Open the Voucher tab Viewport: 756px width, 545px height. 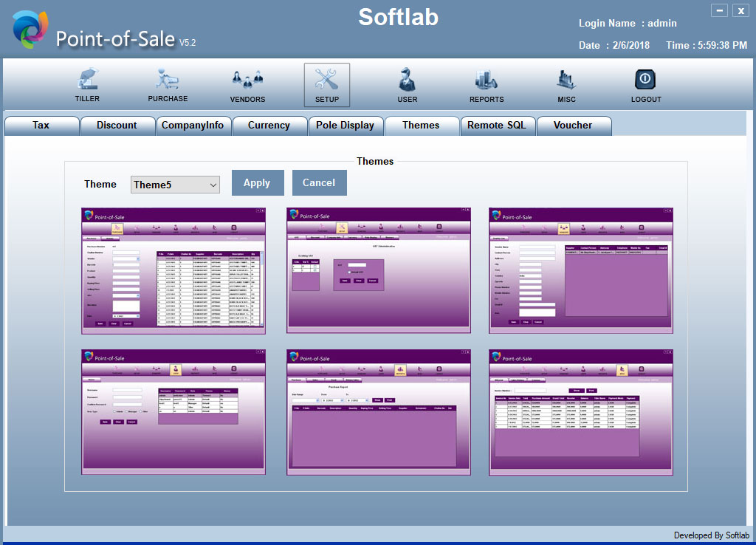tap(574, 126)
